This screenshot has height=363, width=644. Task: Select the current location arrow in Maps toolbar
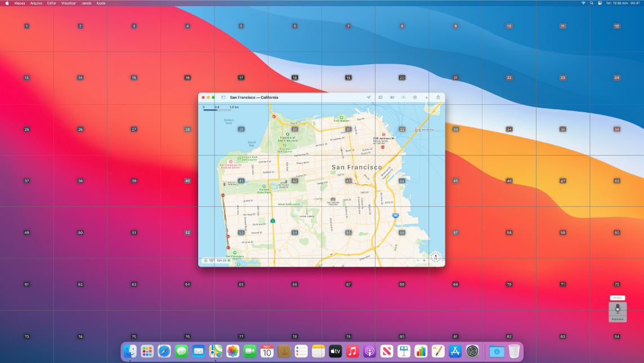369,98
